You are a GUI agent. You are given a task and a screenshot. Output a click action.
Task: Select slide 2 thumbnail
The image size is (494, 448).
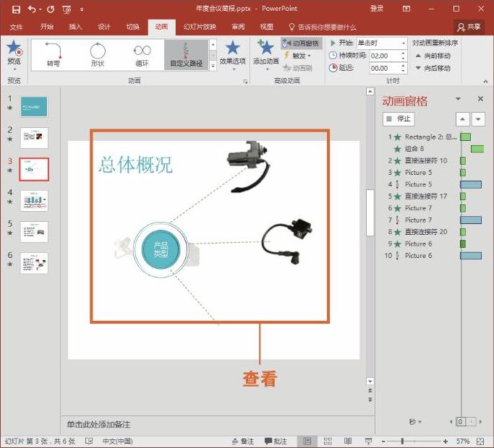pyautogui.click(x=34, y=137)
